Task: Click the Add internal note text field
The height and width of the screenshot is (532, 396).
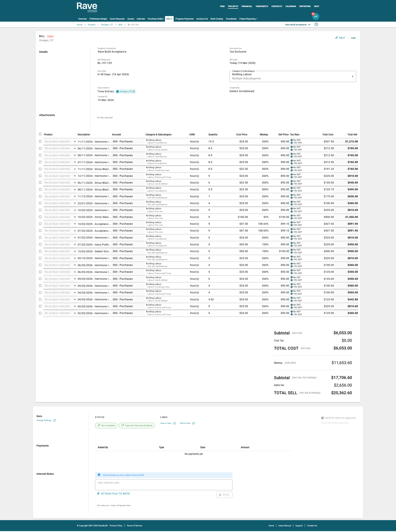Action: click(164, 484)
